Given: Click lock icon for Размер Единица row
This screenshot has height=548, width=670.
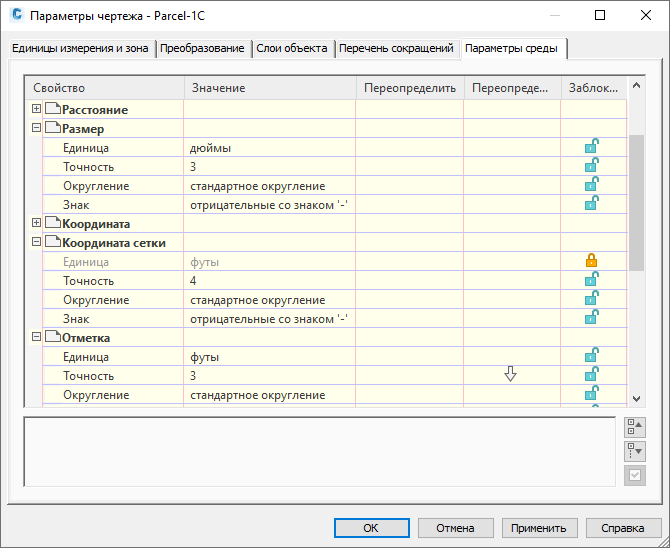Looking at the screenshot, I should [591, 147].
